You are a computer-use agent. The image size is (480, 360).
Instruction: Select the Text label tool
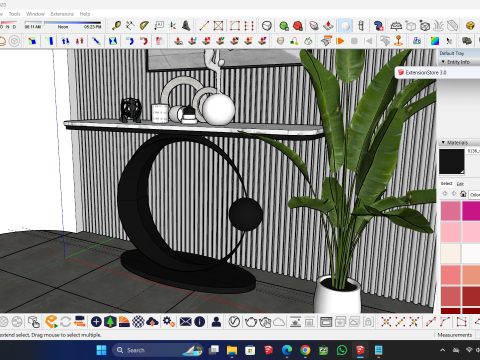[159, 26]
